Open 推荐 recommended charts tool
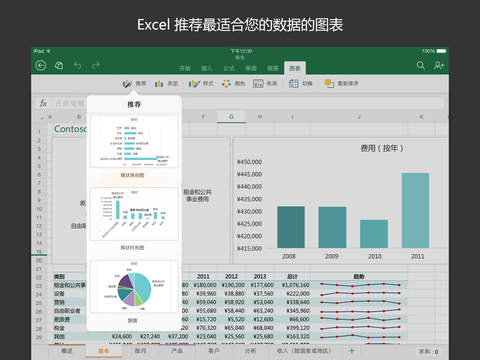480x360 pixels. (134, 83)
